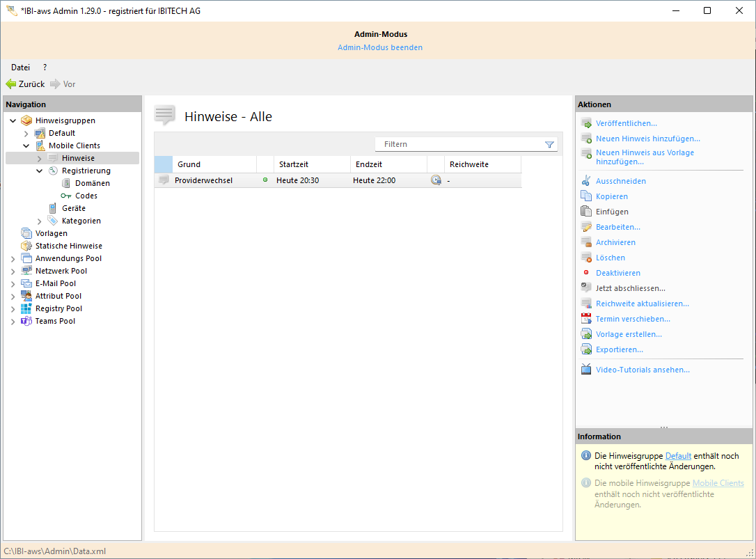Open the Datei menu
The image size is (756, 559).
click(20, 68)
